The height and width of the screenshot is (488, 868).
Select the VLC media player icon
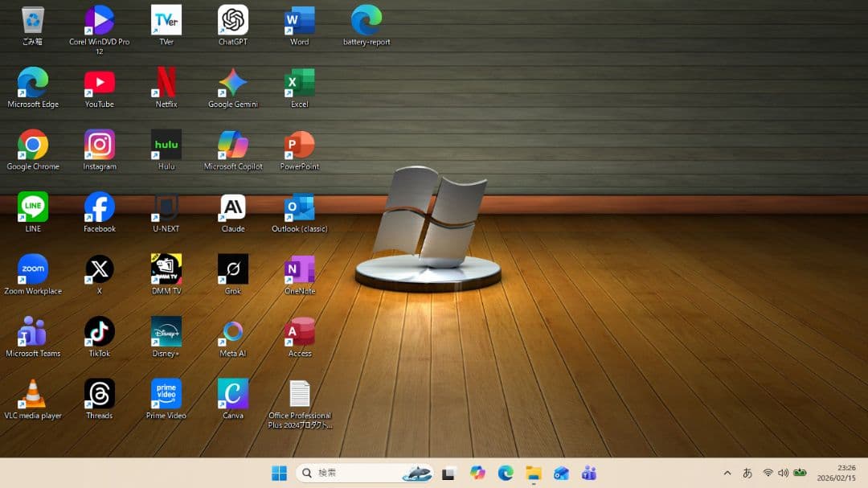pos(33,394)
